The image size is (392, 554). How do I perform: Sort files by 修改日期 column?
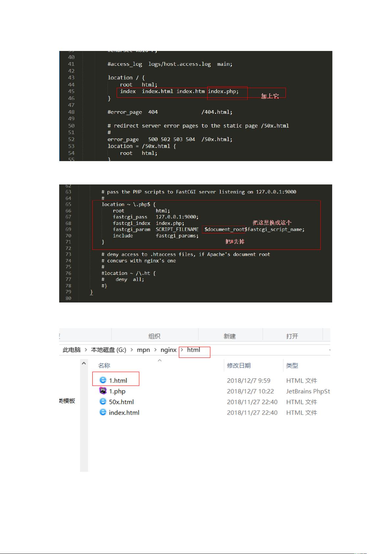(x=239, y=365)
